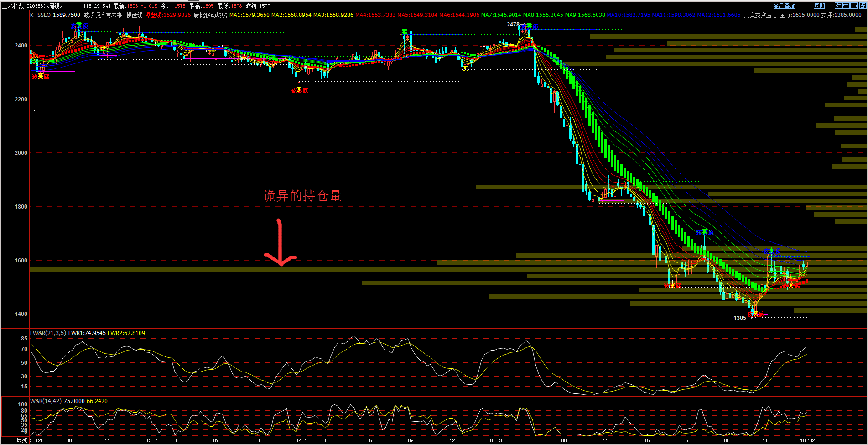The image size is (868, 445).
Task: Click the MA3:1558.9286 value
Action: (333, 15)
